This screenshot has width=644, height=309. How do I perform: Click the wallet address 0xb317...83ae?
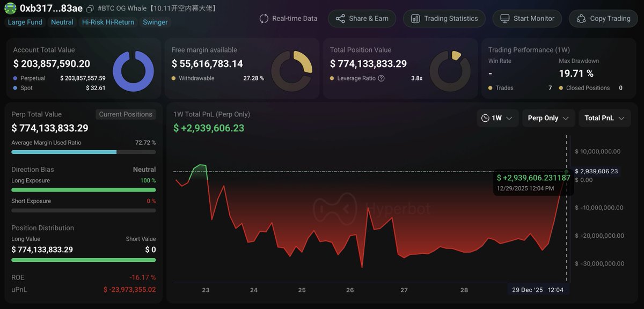click(52, 9)
